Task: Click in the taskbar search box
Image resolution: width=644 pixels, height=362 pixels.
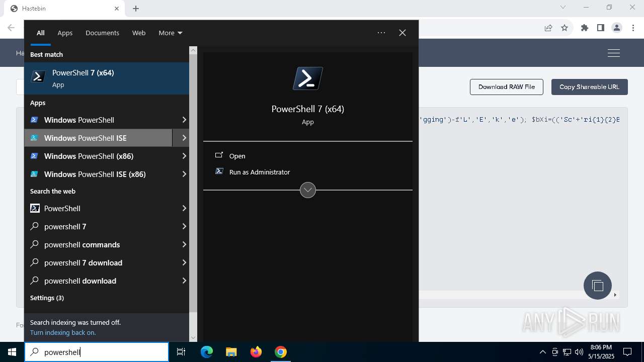Action: coord(97,352)
